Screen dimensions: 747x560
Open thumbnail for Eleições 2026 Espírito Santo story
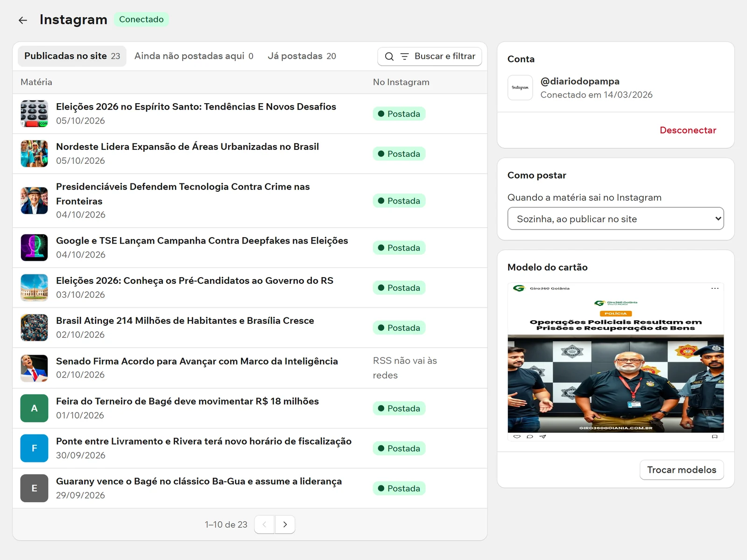34,113
